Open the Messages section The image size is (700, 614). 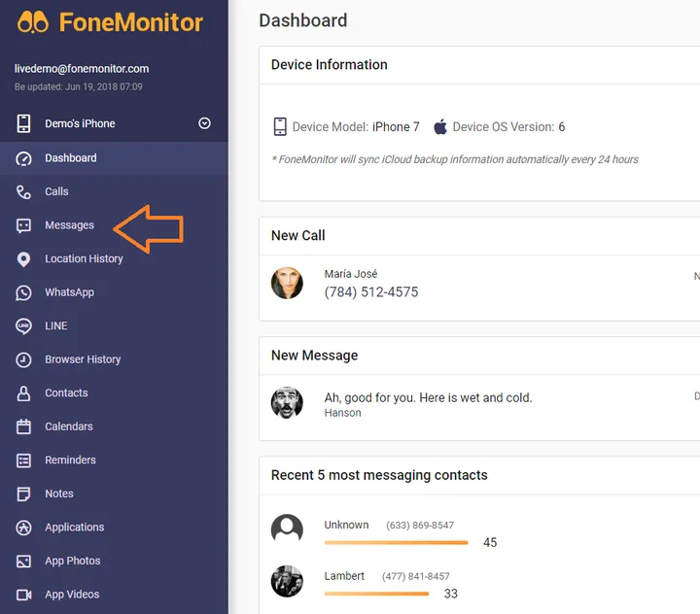[114, 225]
